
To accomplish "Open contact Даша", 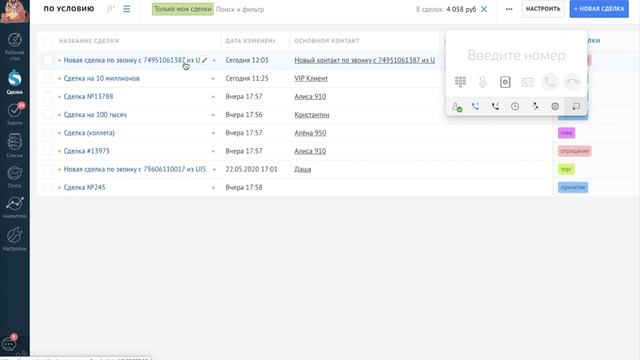I will [303, 169].
